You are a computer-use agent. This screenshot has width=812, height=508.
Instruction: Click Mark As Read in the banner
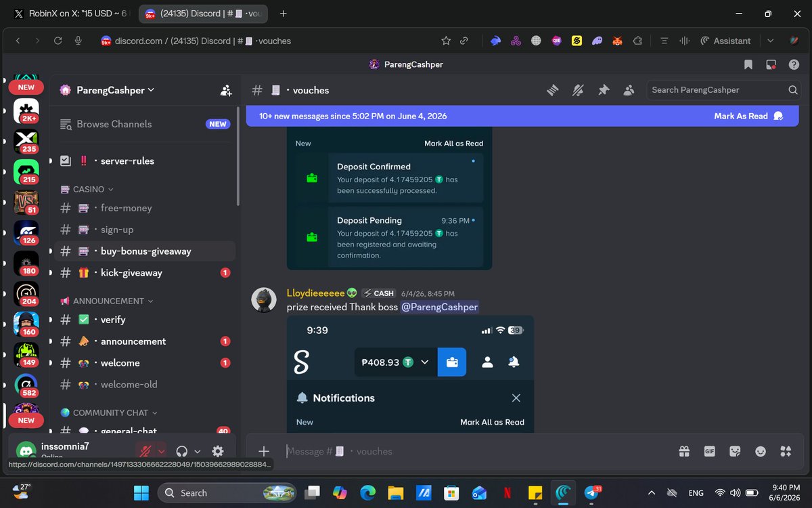pos(748,116)
